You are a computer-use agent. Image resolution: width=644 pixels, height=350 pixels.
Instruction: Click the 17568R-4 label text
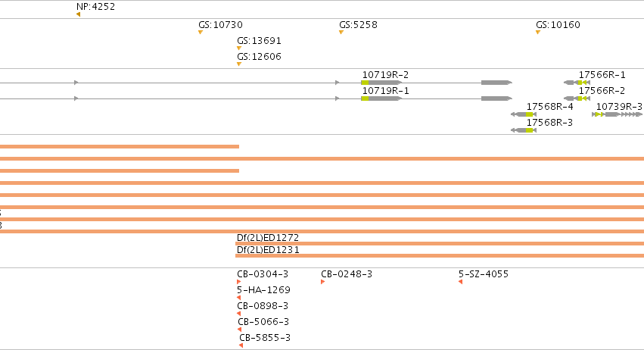pos(550,107)
